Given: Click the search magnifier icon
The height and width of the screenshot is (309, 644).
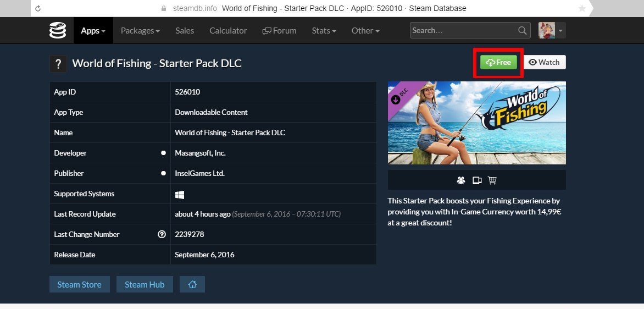Looking at the screenshot, I should pyautogui.click(x=522, y=30).
